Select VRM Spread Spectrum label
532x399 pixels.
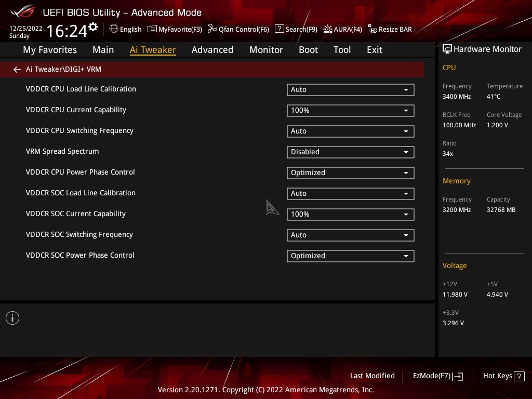click(x=62, y=151)
